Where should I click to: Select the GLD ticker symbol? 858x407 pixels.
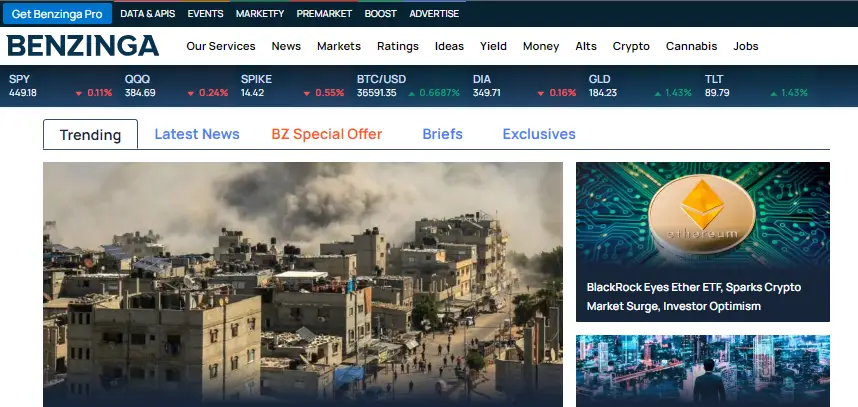pos(599,79)
